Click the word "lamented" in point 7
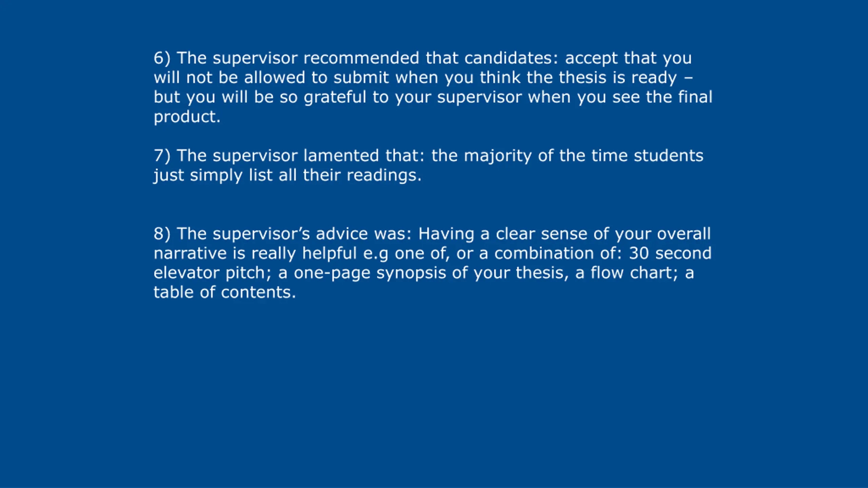This screenshot has height=488, width=868. [x=341, y=156]
